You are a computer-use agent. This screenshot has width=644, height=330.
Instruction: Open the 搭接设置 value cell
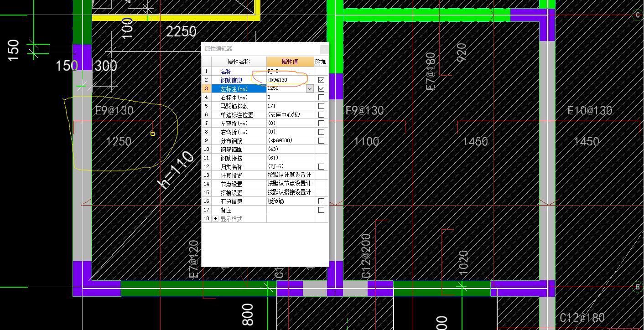coord(290,192)
